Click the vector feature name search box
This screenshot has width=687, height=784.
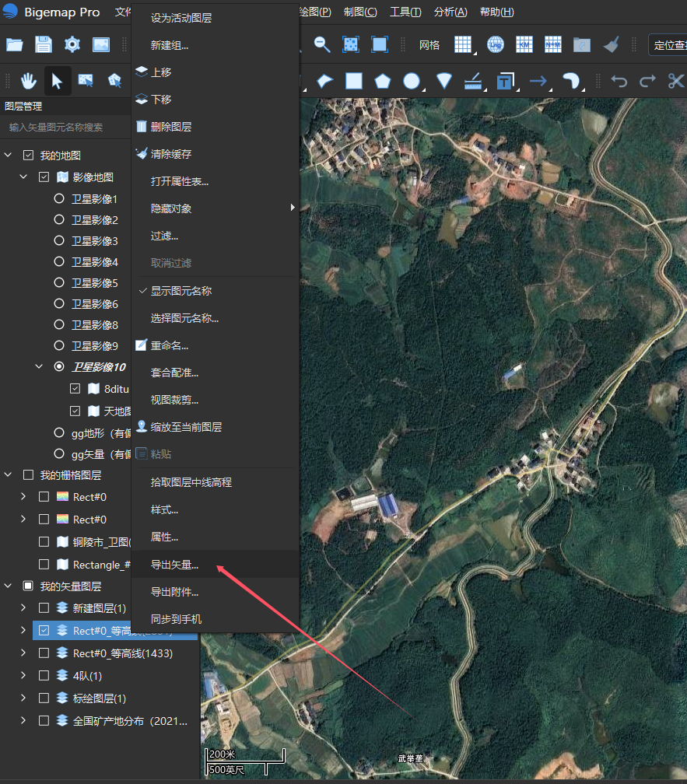pyautogui.click(x=65, y=128)
